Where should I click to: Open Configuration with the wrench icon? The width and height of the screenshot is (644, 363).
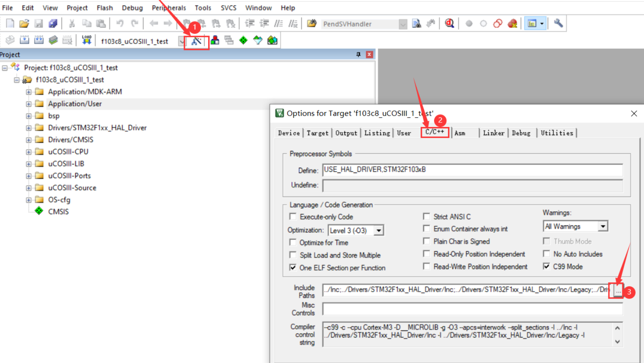pos(559,24)
